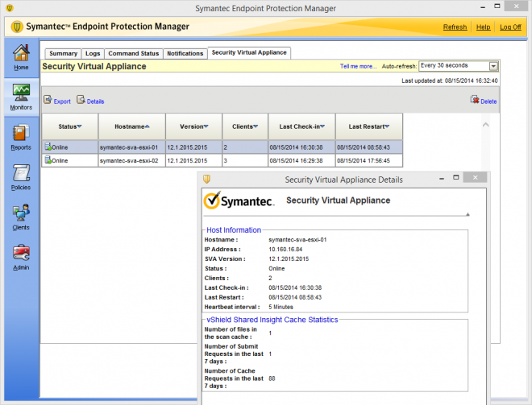Sort the table by the Last Restart column

coord(369,126)
